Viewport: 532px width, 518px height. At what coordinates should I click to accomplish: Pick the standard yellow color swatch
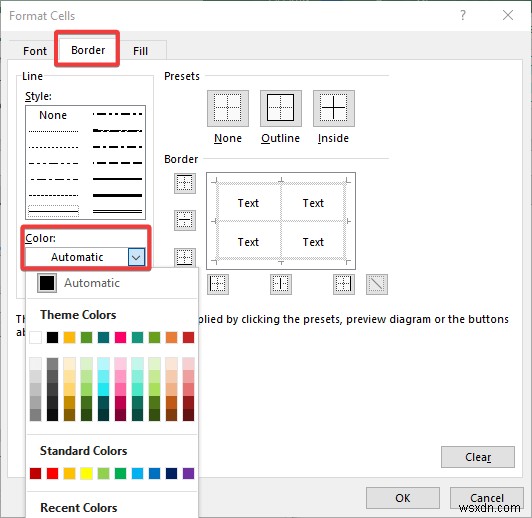[x=87, y=473]
